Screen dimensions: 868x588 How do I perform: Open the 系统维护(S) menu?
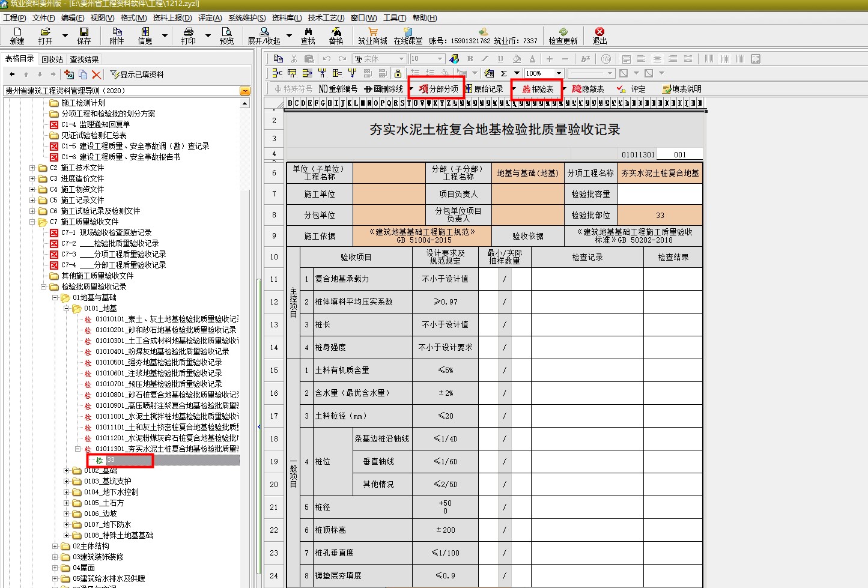pos(247,18)
